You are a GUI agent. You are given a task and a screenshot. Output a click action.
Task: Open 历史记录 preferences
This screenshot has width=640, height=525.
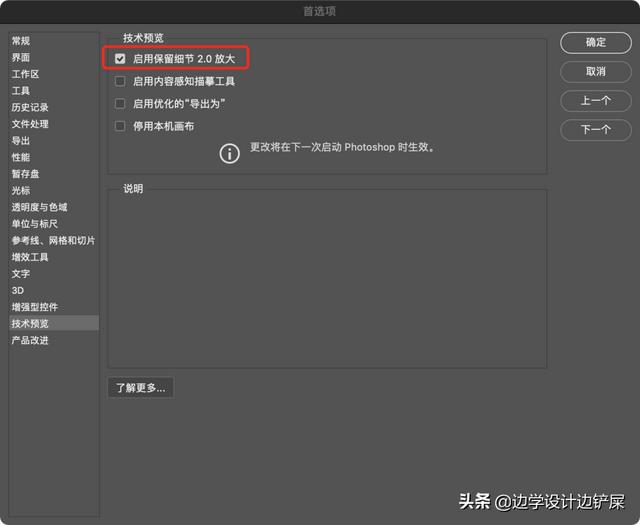click(54, 107)
